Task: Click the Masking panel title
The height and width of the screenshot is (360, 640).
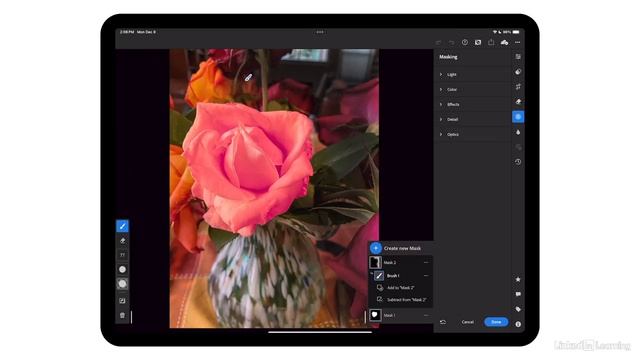Action: coord(448,57)
